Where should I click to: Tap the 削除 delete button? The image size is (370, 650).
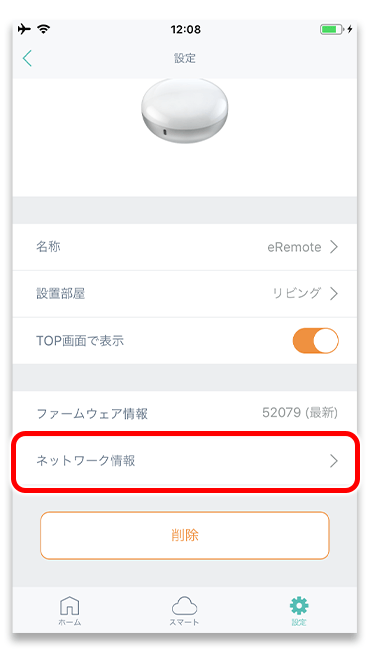pos(185,536)
